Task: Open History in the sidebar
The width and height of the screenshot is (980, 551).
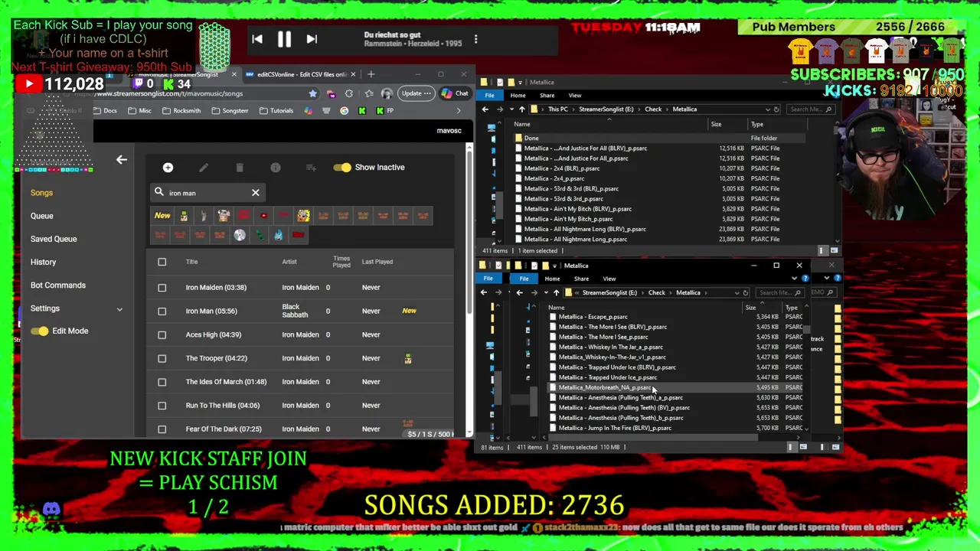Action: tap(43, 262)
